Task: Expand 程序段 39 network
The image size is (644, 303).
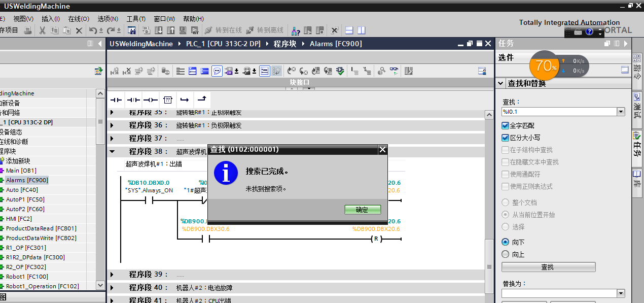Action: pos(112,275)
